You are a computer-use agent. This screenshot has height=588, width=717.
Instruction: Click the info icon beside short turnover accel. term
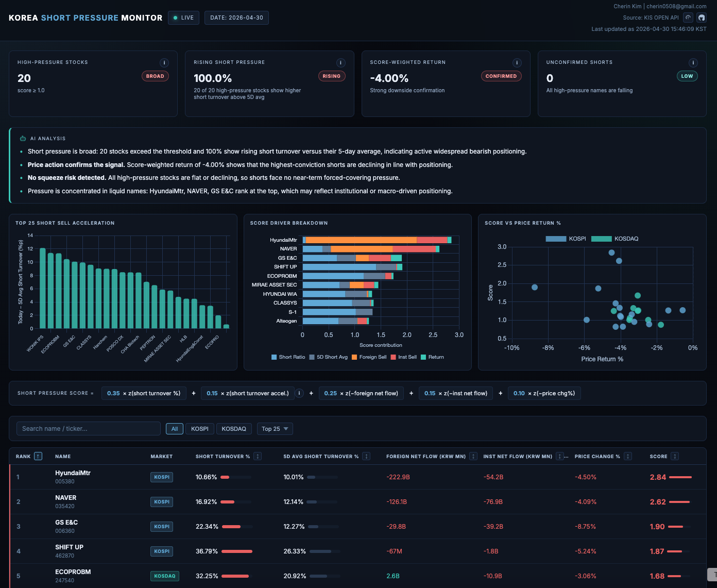click(299, 393)
